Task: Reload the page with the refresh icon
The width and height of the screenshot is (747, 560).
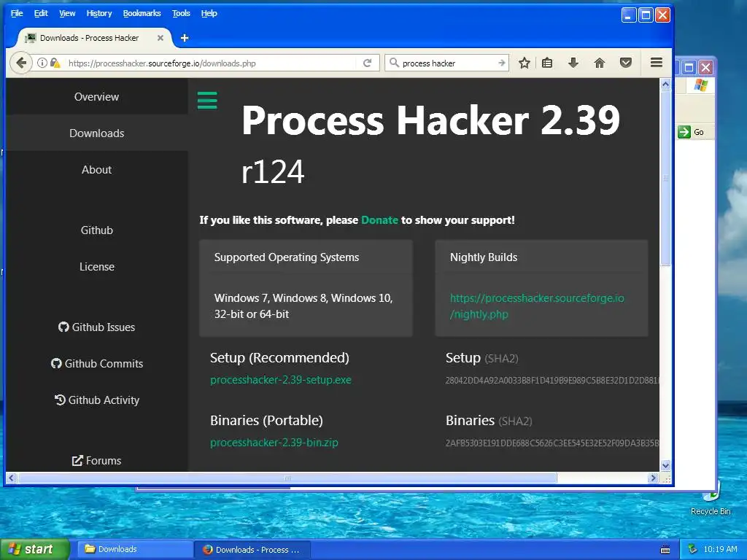Action: pyautogui.click(x=368, y=63)
